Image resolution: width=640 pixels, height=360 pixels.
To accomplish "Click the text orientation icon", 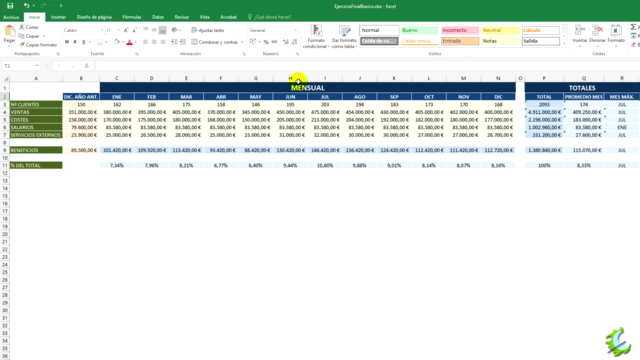I will coord(175,30).
